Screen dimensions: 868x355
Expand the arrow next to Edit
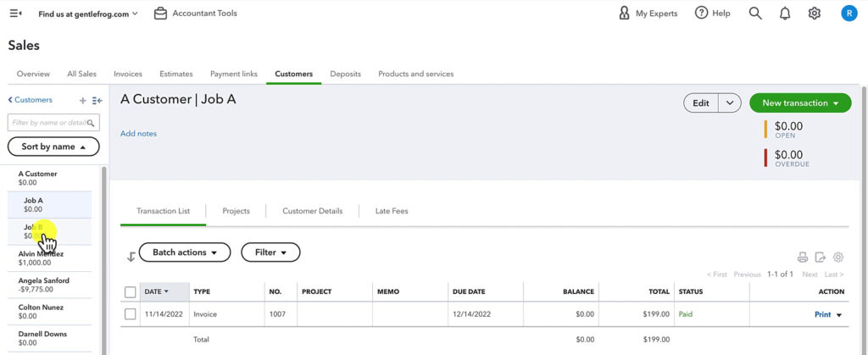(730, 103)
